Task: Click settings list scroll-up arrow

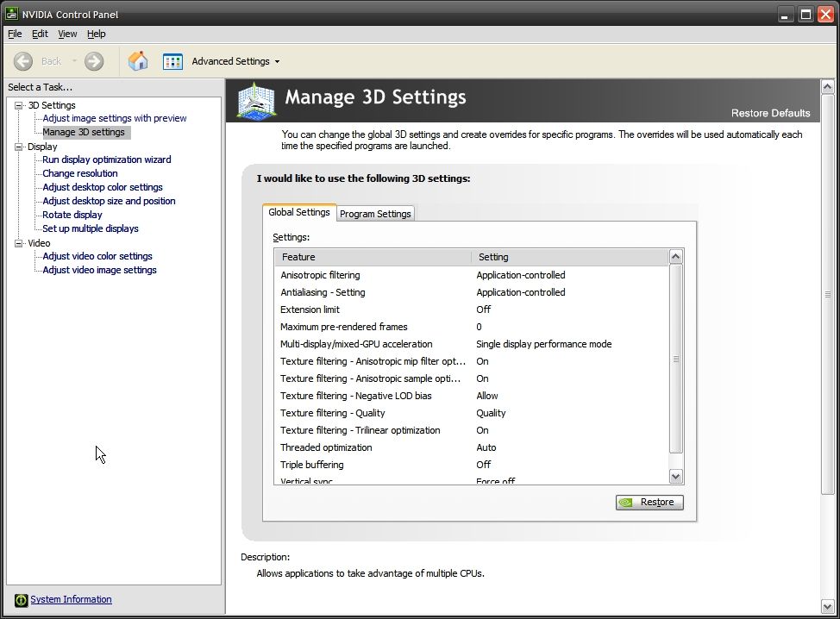Action: tap(676, 257)
